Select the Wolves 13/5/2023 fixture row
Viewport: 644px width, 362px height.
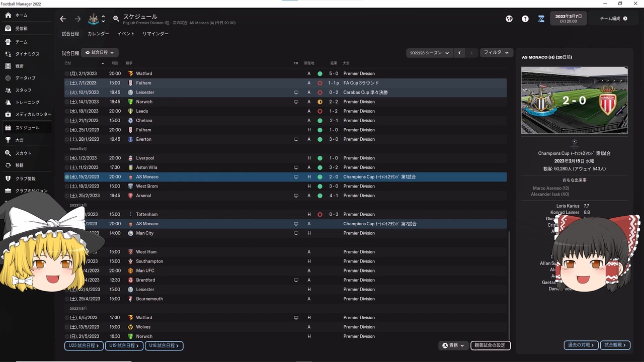coord(285,327)
